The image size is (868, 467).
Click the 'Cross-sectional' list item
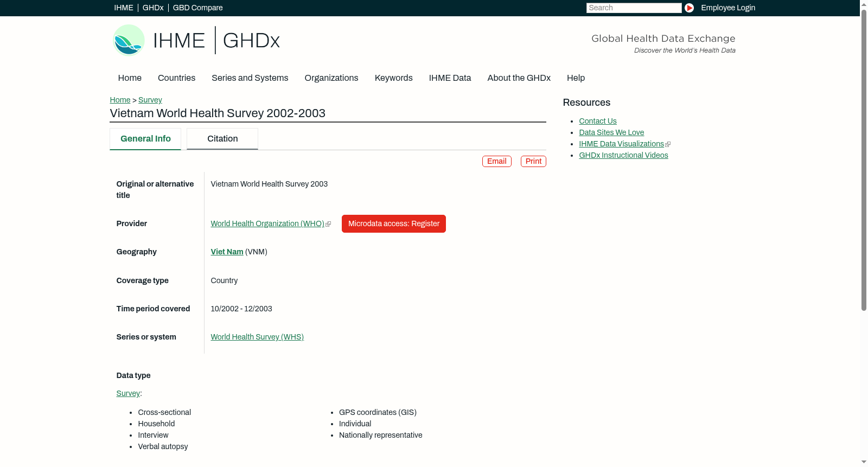pyautogui.click(x=164, y=412)
